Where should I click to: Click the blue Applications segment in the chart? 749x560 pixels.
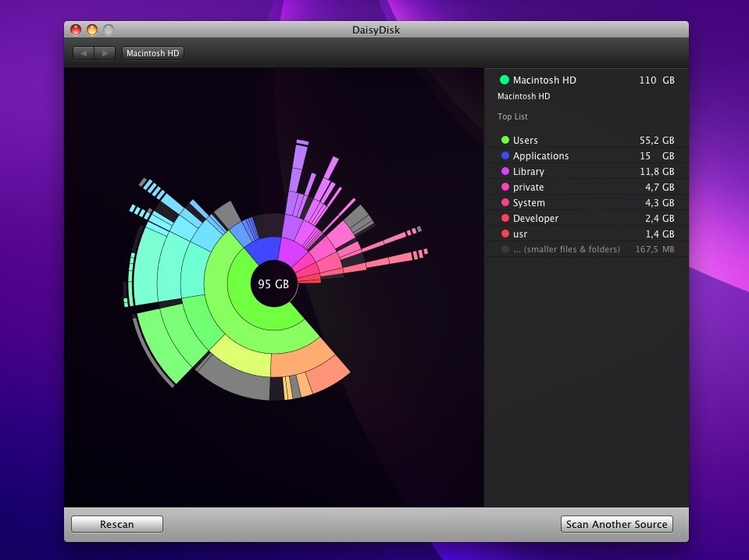(x=263, y=249)
